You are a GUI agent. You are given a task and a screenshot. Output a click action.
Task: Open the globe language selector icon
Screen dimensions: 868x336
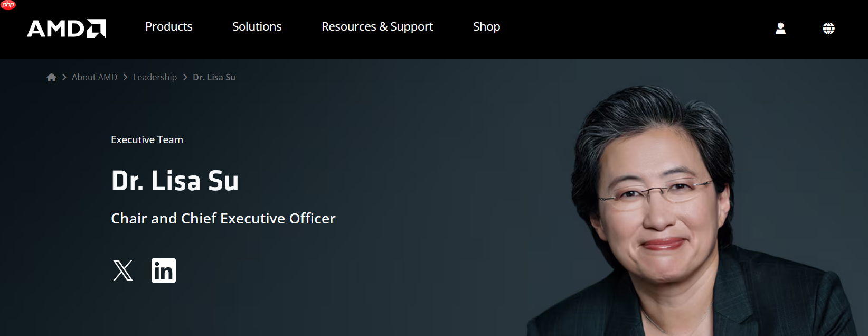coord(828,29)
